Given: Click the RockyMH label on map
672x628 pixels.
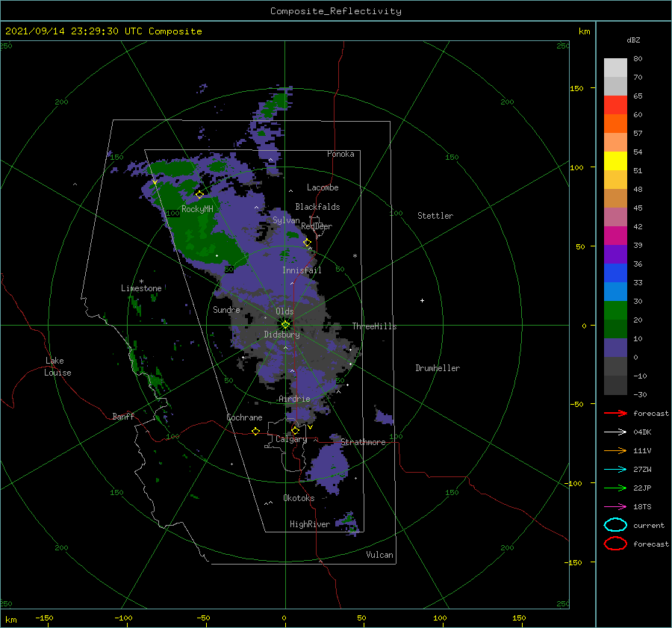Looking at the screenshot, I should [x=197, y=209].
